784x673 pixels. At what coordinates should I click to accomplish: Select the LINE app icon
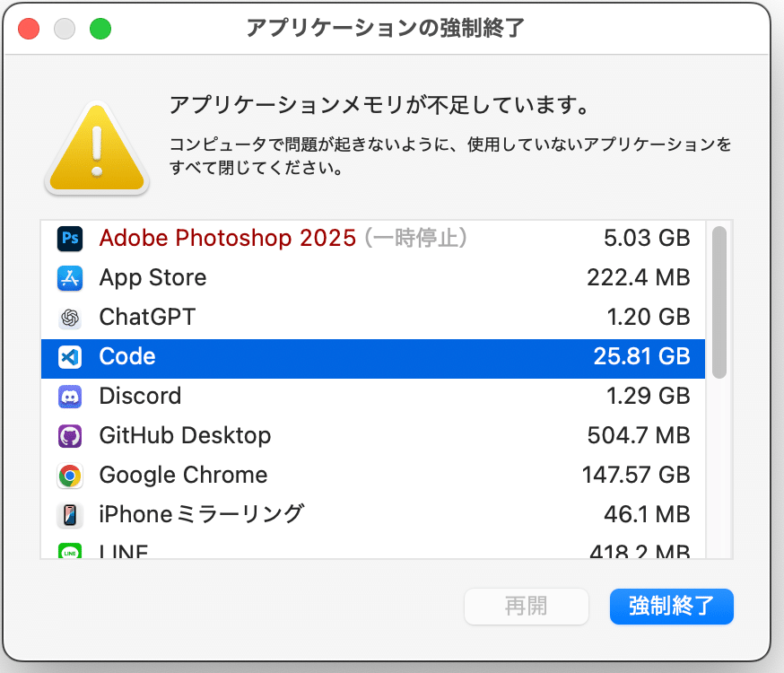pos(70,550)
